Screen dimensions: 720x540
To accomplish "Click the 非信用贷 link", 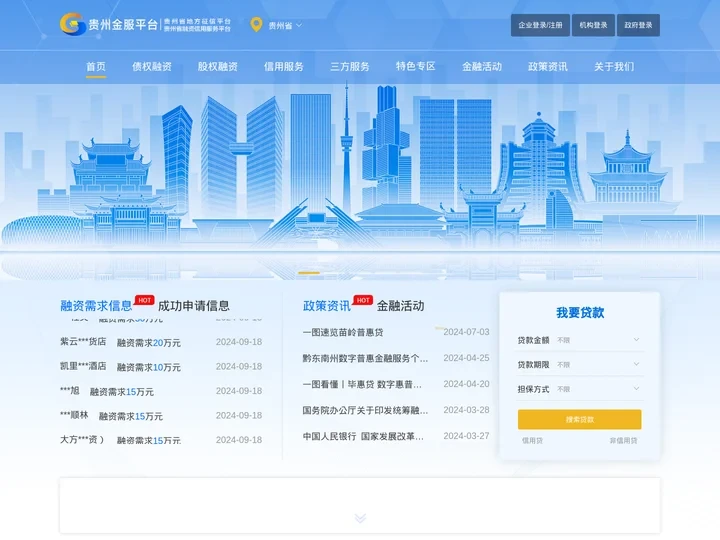I will [x=623, y=440].
